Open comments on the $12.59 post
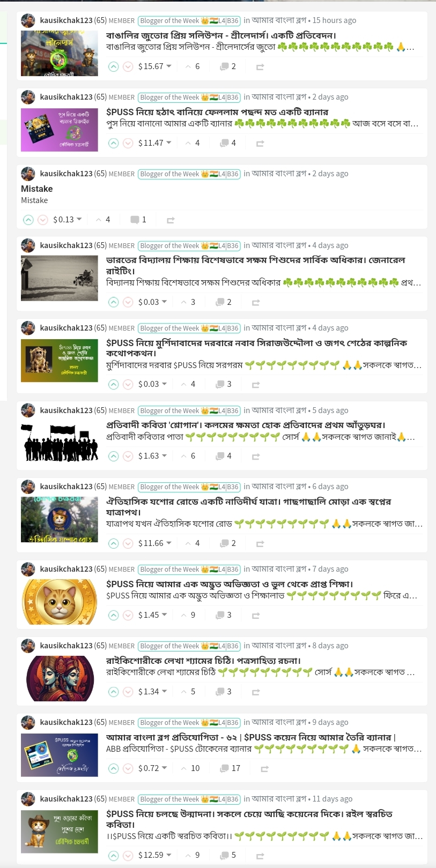436x868 pixels. (x=228, y=855)
